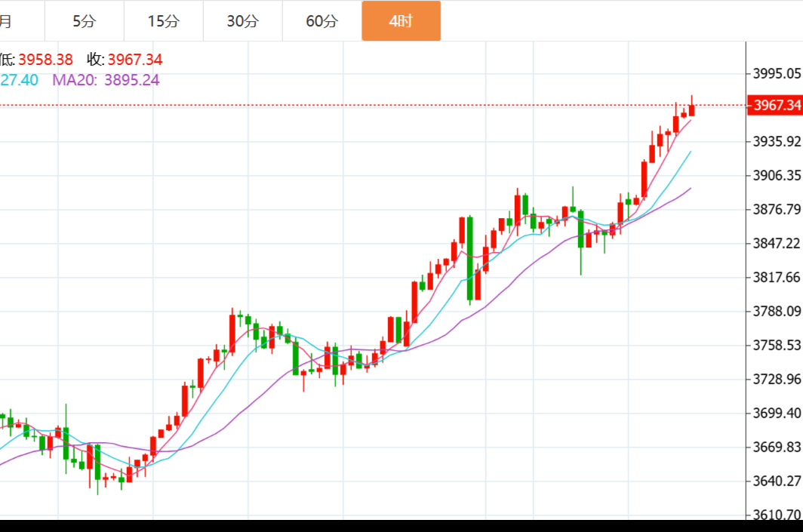Click the right end of purple MA20 line
Image resolution: width=803 pixels, height=532 pixels.
coord(690,189)
